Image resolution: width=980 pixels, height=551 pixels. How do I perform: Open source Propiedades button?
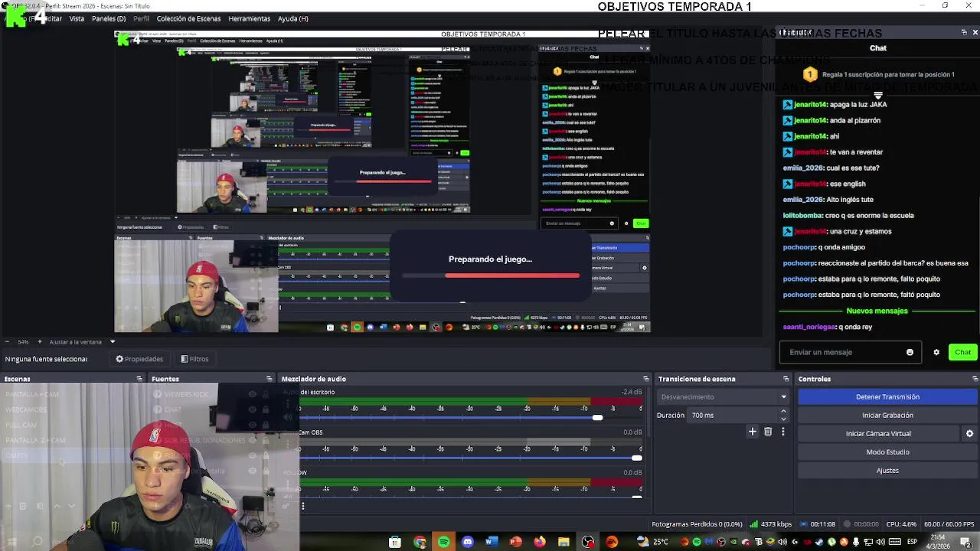click(x=139, y=359)
